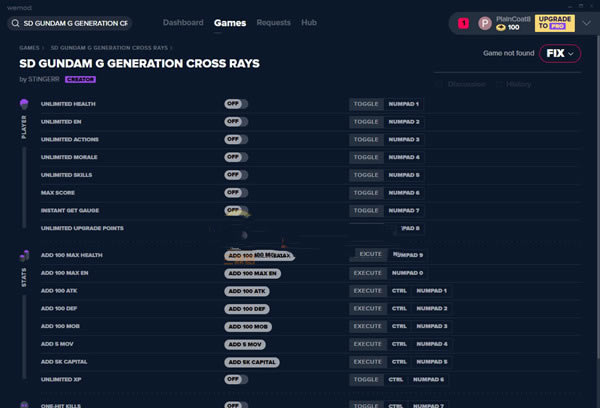The height and width of the screenshot is (408, 600).
Task: Open the red notification badge
Action: (463, 23)
